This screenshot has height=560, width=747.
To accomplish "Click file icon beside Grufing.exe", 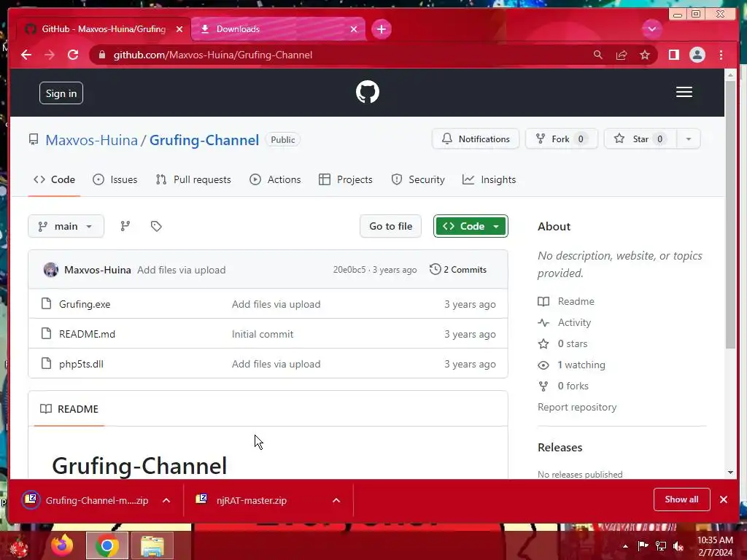I will 46,303.
